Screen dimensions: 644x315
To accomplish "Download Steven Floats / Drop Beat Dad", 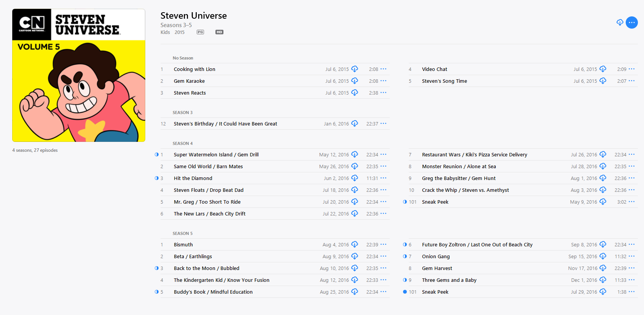I will pos(355,190).
